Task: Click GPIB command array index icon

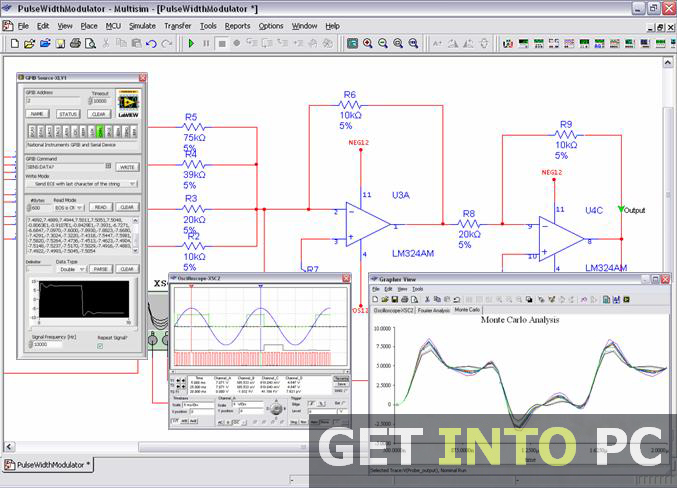Action: click(108, 166)
